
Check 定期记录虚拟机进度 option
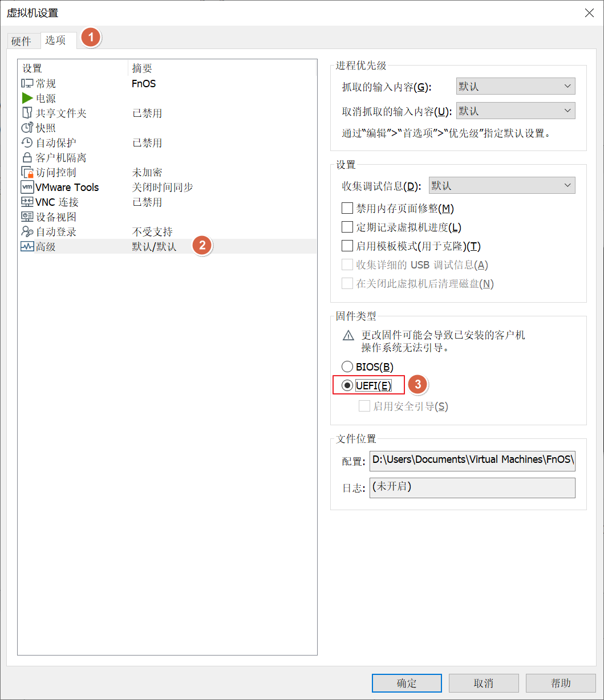(x=347, y=227)
